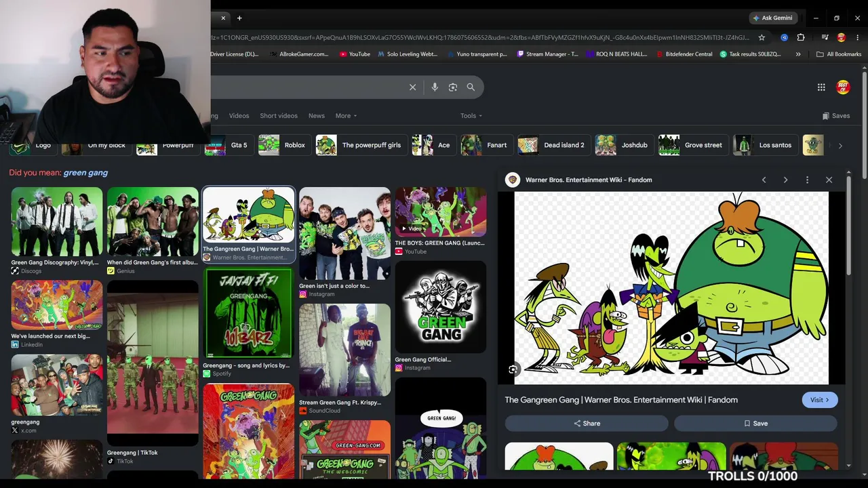Expand hidden bookmarks with the chevron

click(798, 54)
